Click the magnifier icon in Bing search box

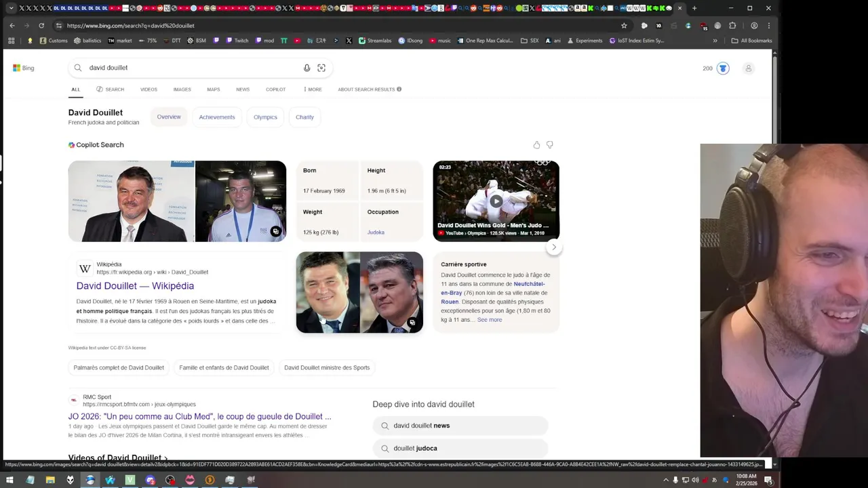(78, 68)
